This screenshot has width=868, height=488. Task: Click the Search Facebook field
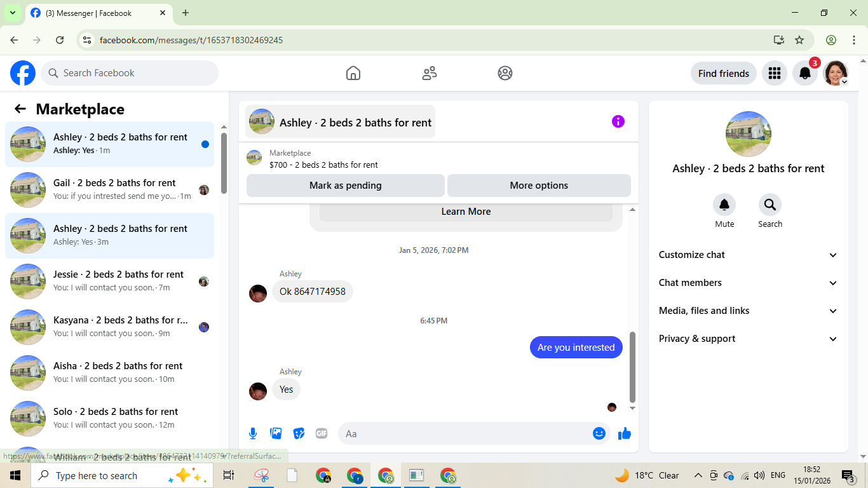click(x=130, y=73)
